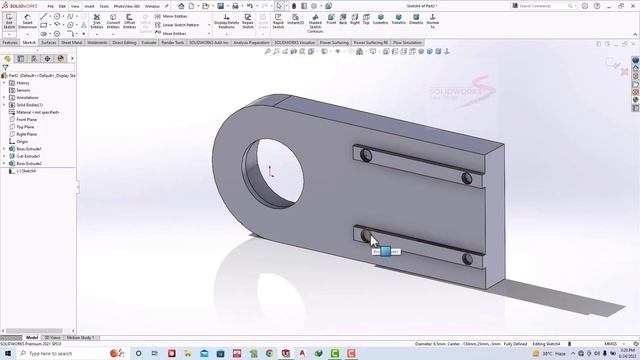Click Mirror Entities command
The width and height of the screenshot is (640, 360).
[x=171, y=16]
